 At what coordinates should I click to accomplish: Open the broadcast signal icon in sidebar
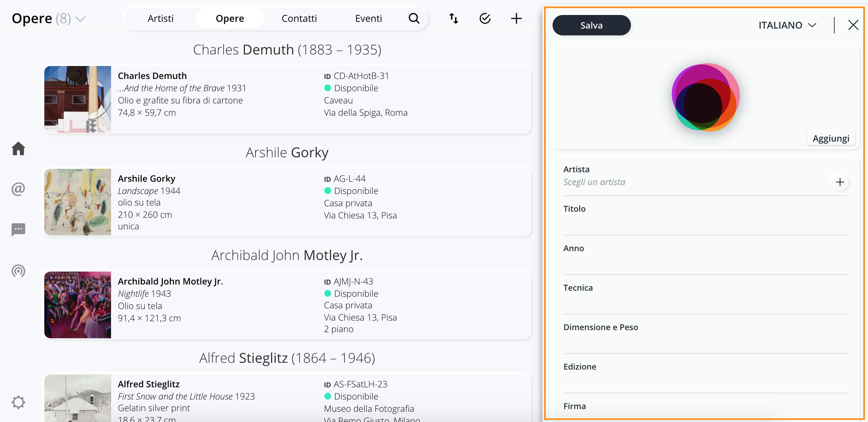[x=18, y=271]
